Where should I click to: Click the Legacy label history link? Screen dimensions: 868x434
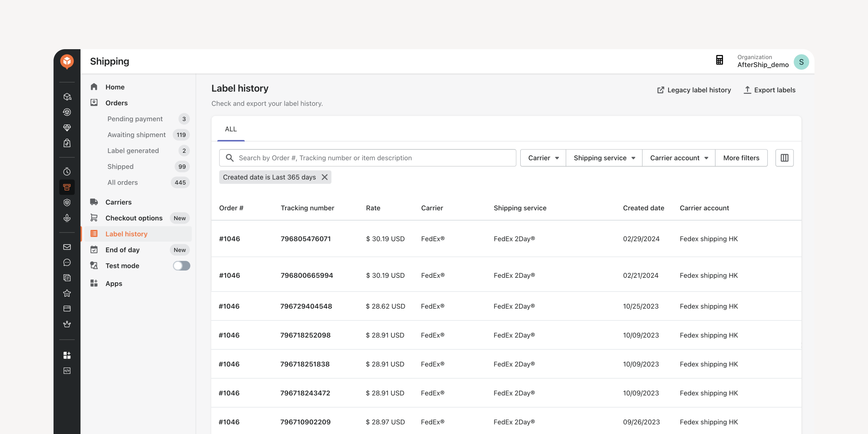coord(694,90)
